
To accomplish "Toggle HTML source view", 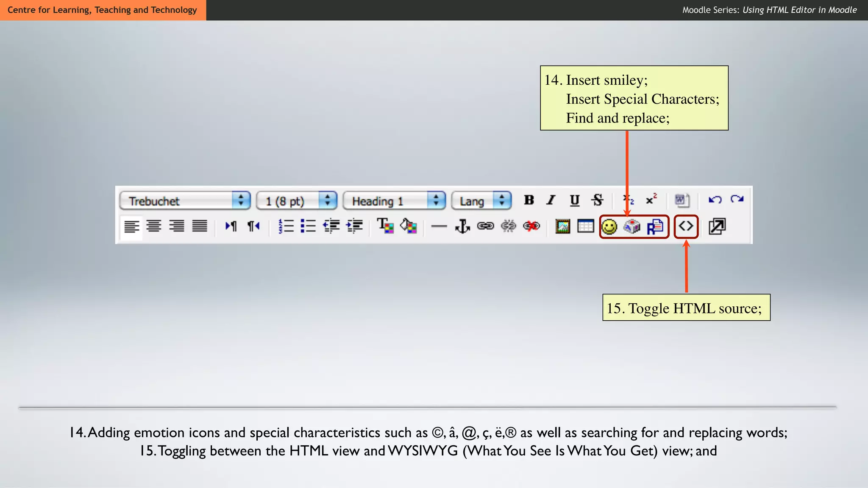I will pyautogui.click(x=686, y=226).
